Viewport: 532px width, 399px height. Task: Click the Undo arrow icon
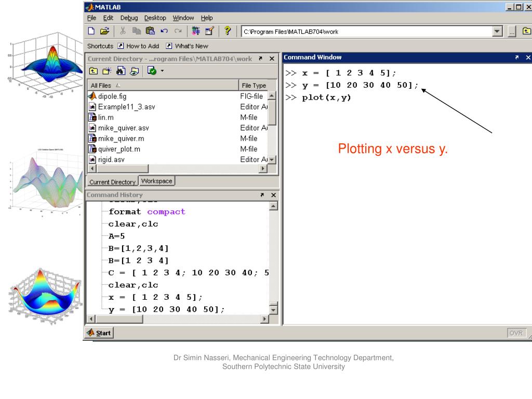pyautogui.click(x=163, y=31)
